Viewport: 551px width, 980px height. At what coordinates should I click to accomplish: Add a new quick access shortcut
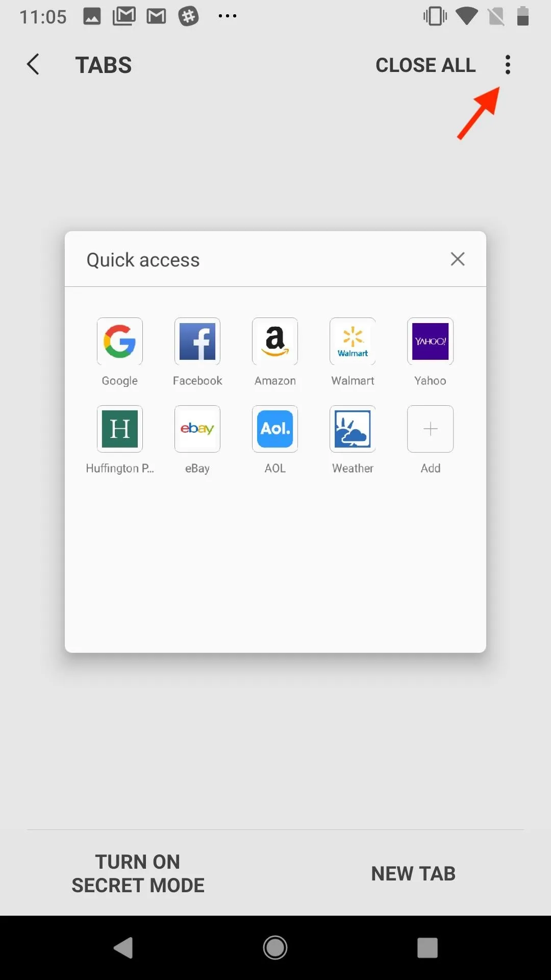pyautogui.click(x=430, y=429)
